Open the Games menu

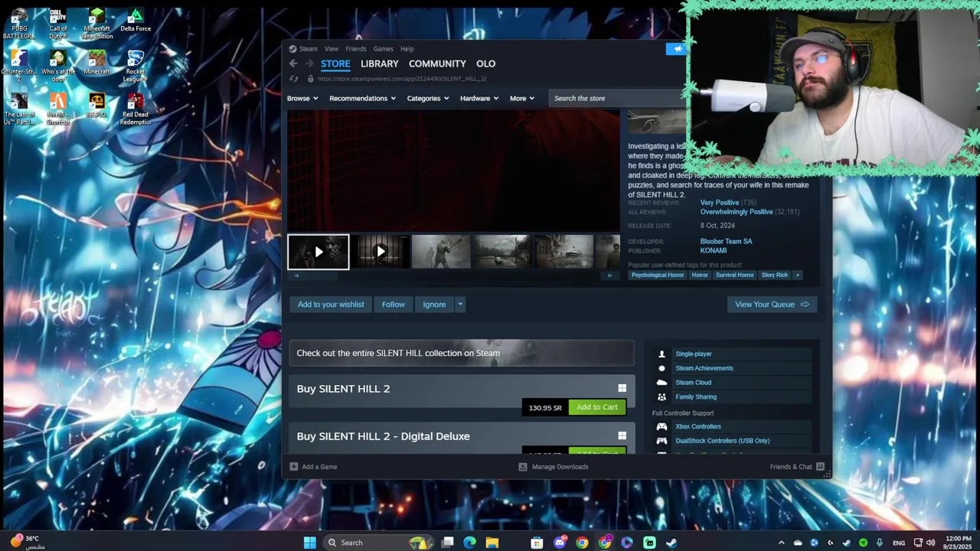384,49
